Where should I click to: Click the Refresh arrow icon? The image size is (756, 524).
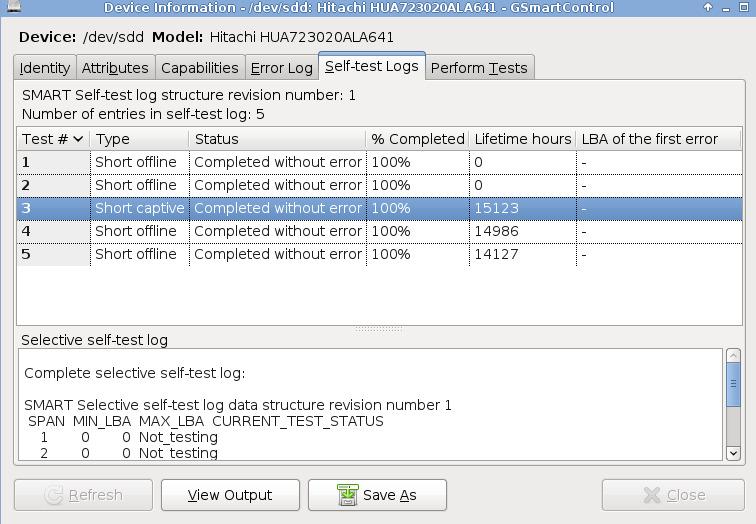click(x=54, y=495)
